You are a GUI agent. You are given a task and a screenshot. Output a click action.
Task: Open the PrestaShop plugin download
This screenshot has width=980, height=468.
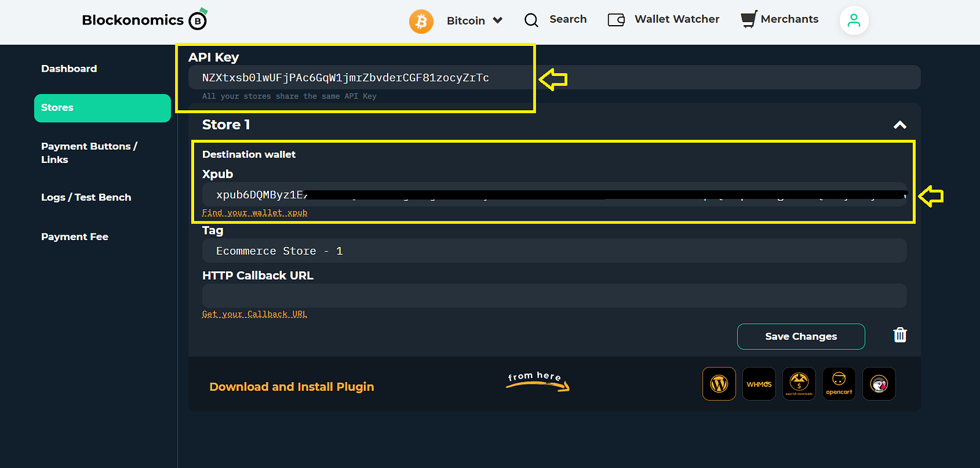[x=879, y=384]
